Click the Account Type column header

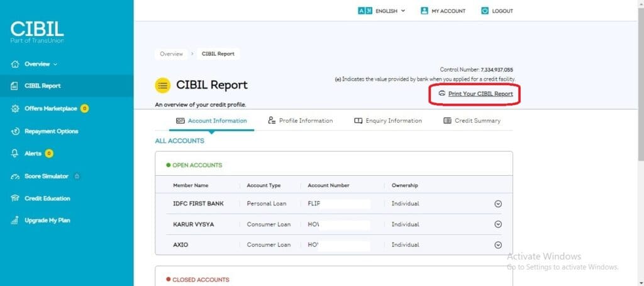(264, 186)
